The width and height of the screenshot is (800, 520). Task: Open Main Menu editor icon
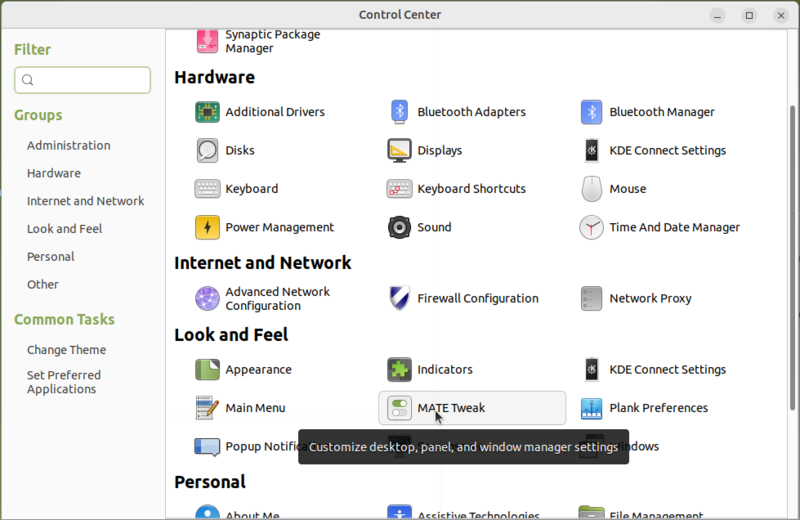[207, 408]
